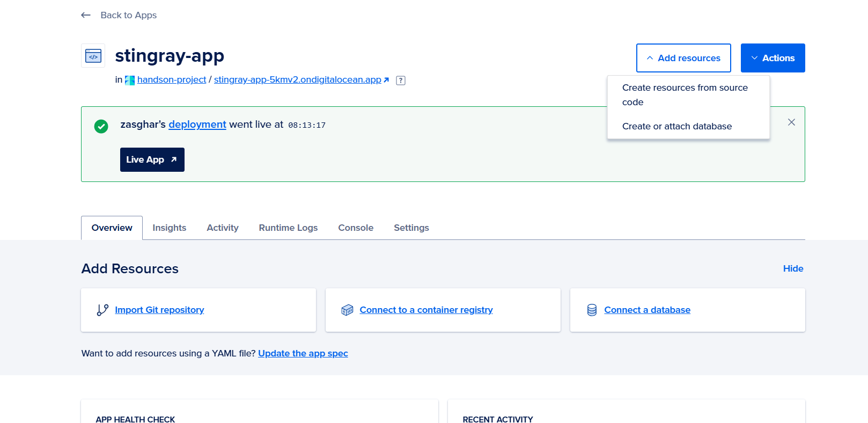Click the external link arrow after app URL

(x=386, y=80)
